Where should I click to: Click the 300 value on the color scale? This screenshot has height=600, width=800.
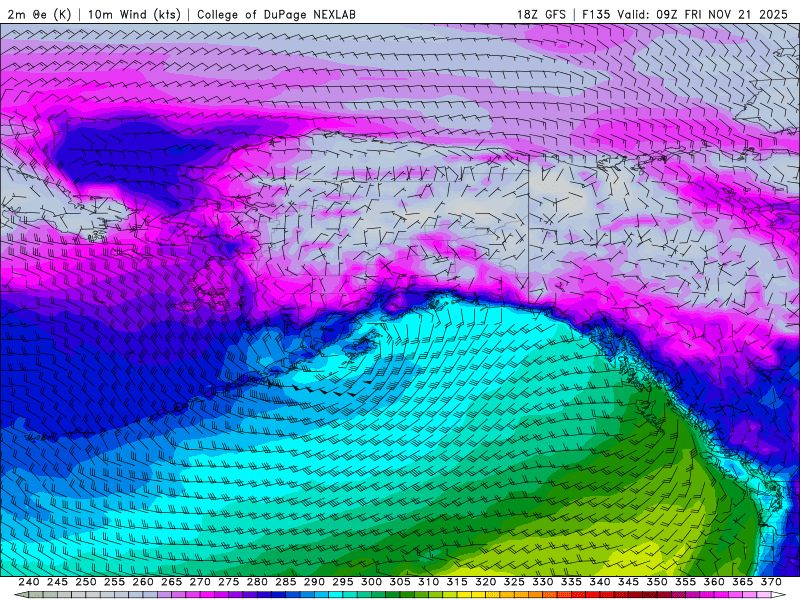371,582
